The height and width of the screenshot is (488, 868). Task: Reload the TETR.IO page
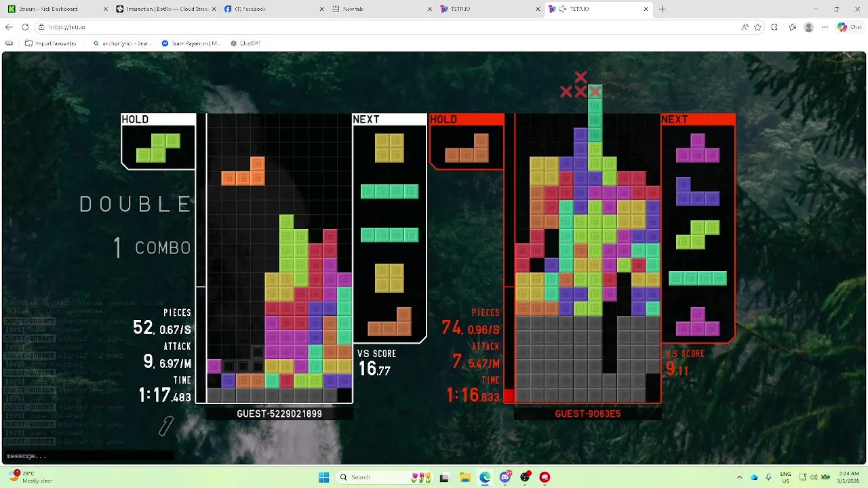[x=25, y=27]
